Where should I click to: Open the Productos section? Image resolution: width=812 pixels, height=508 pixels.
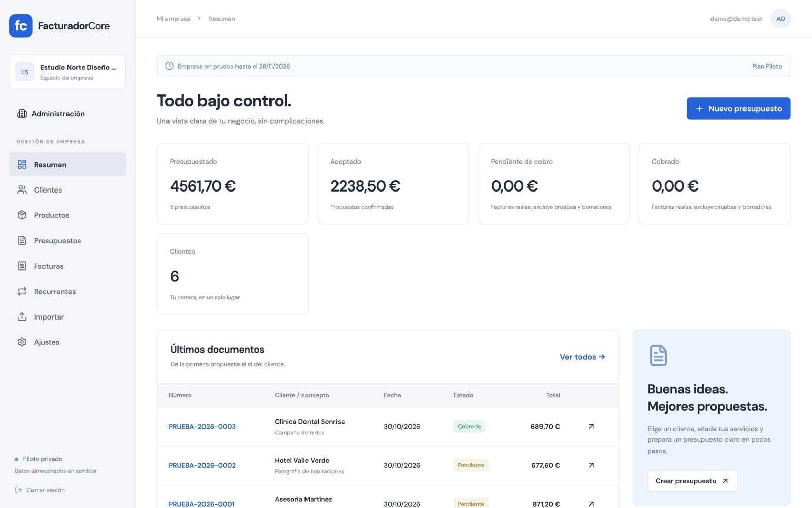tap(67, 215)
